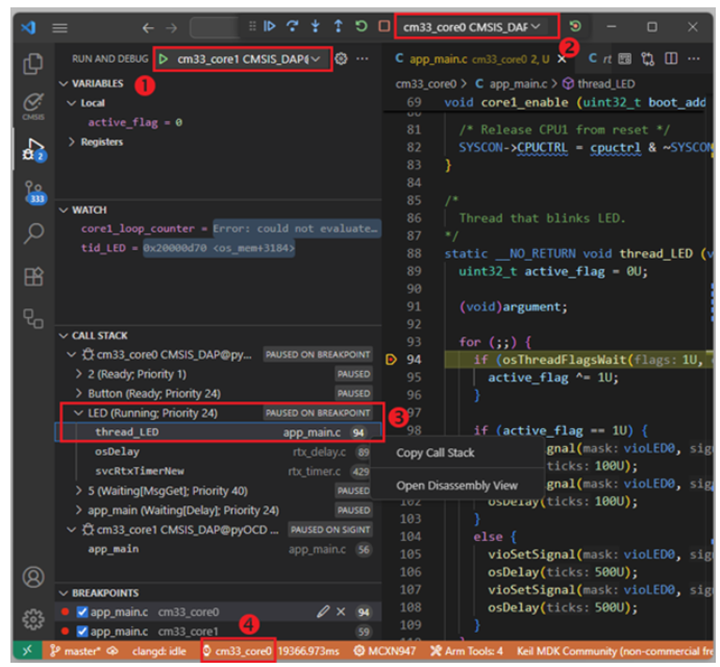Click cm33_core0 in the status bar
The image size is (720, 667).
tap(238, 651)
